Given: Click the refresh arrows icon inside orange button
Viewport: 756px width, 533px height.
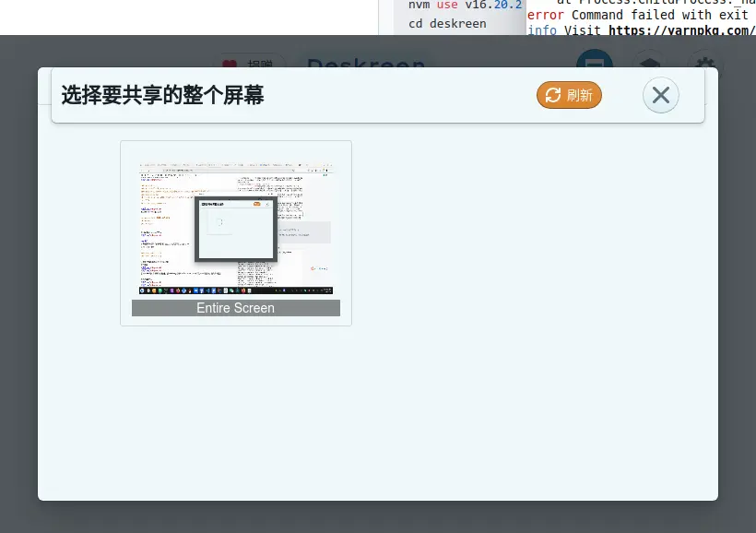Looking at the screenshot, I should tap(553, 95).
